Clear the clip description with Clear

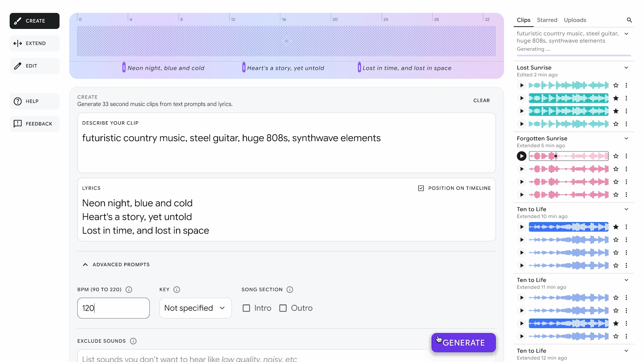coord(482,100)
